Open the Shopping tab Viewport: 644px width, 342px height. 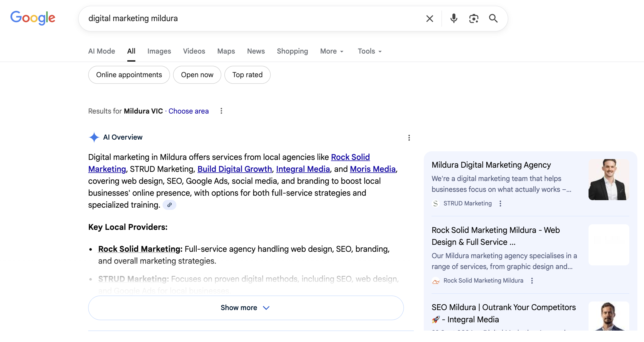click(292, 51)
